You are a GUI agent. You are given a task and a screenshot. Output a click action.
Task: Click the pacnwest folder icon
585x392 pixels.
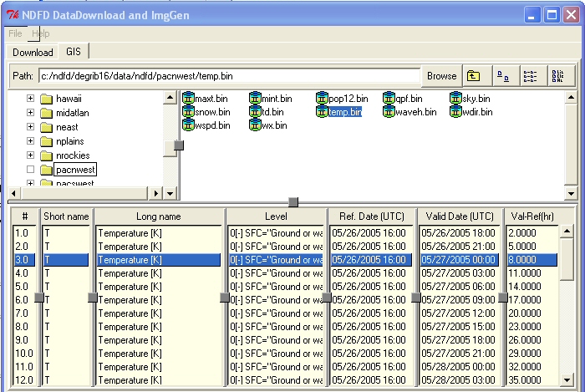point(46,170)
